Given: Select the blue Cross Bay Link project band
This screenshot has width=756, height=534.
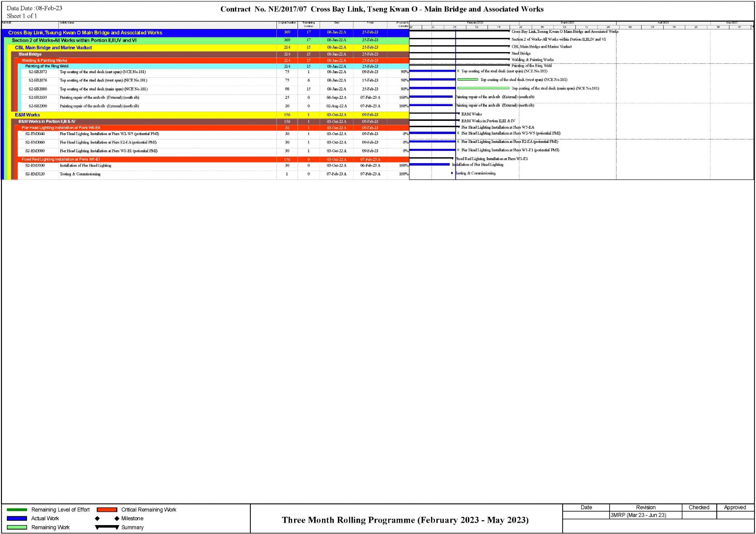Looking at the screenshot, I should tap(205, 32).
